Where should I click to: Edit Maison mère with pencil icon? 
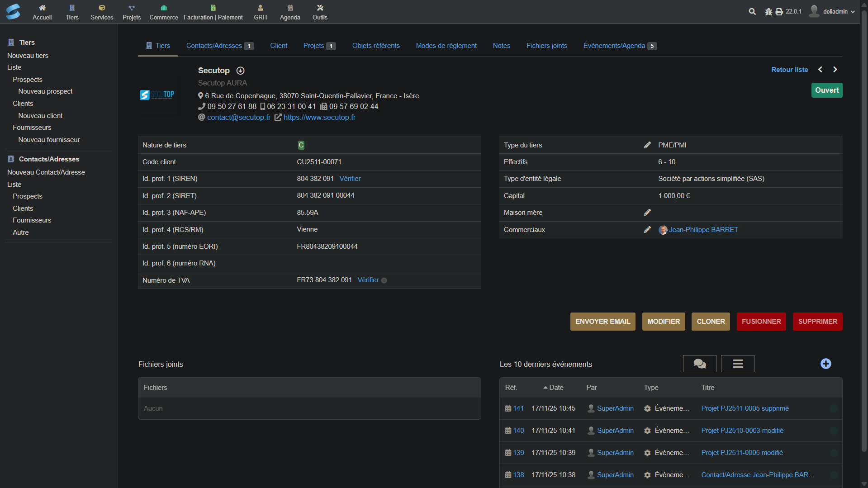[x=647, y=213]
